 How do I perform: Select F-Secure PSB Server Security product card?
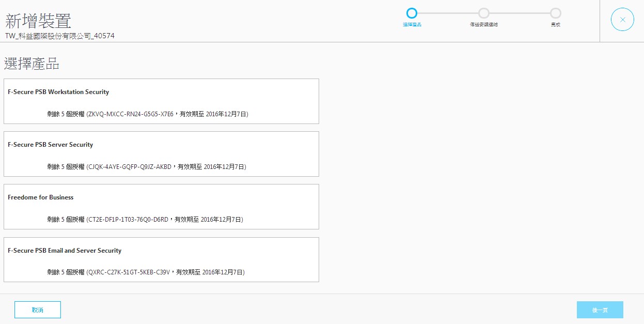161,154
